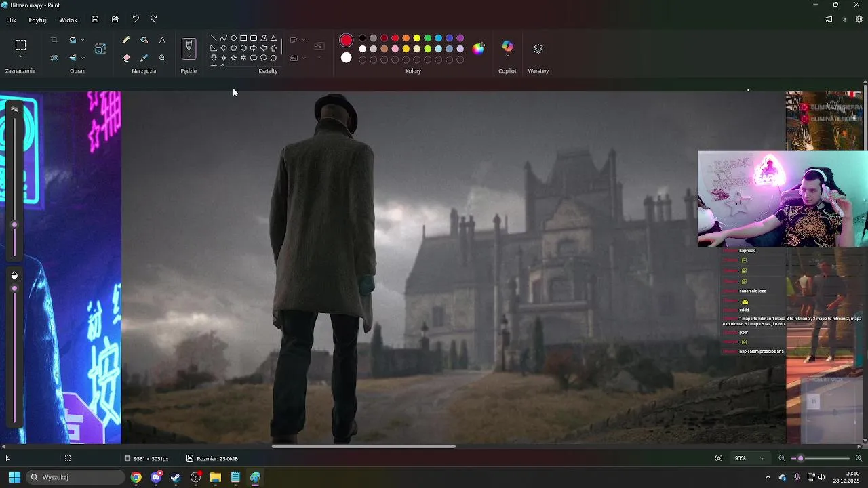Click the Wyszukaj search box
Image resolution: width=868 pixels, height=488 pixels.
tap(76, 477)
